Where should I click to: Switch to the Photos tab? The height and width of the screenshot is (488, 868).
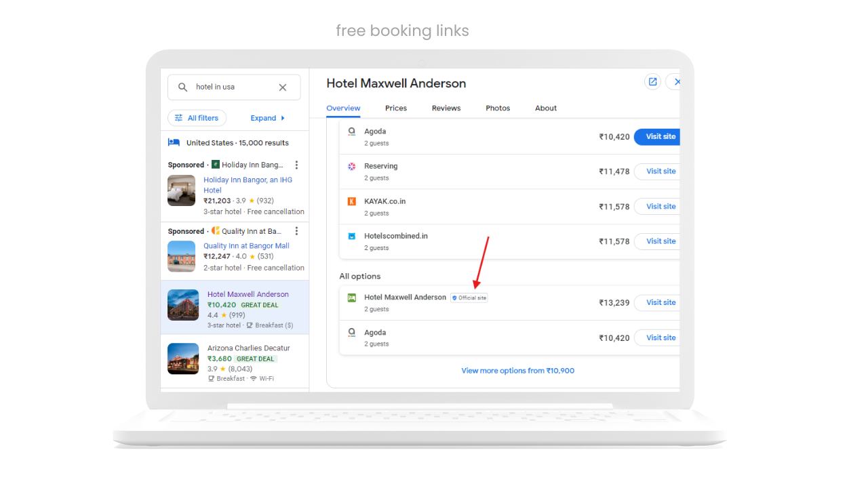[x=497, y=108]
